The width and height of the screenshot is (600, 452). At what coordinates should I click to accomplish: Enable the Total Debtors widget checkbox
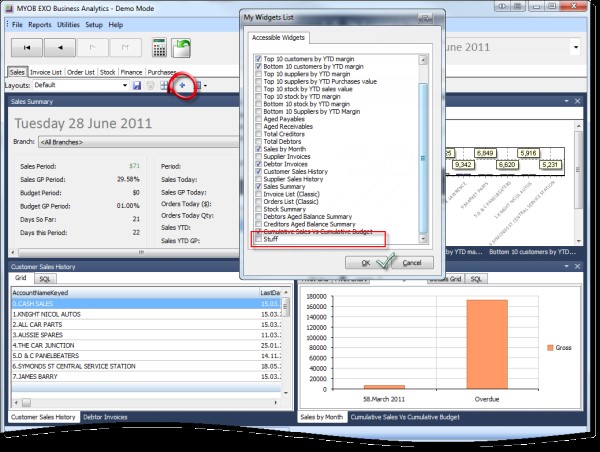click(x=259, y=142)
